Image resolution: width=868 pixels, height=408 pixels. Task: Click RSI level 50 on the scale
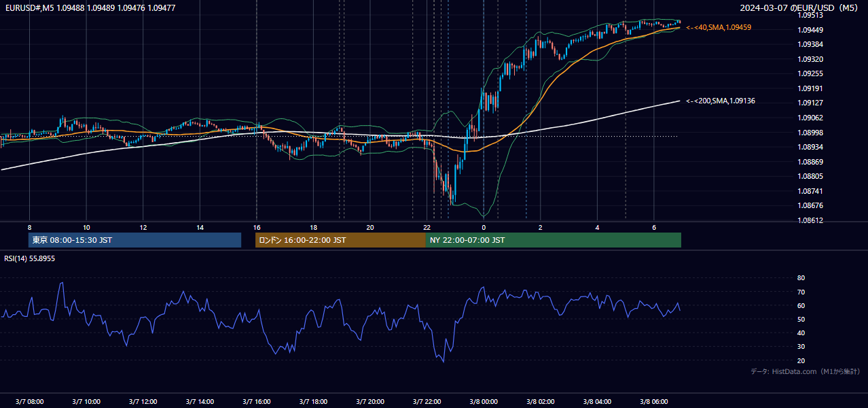(801, 319)
